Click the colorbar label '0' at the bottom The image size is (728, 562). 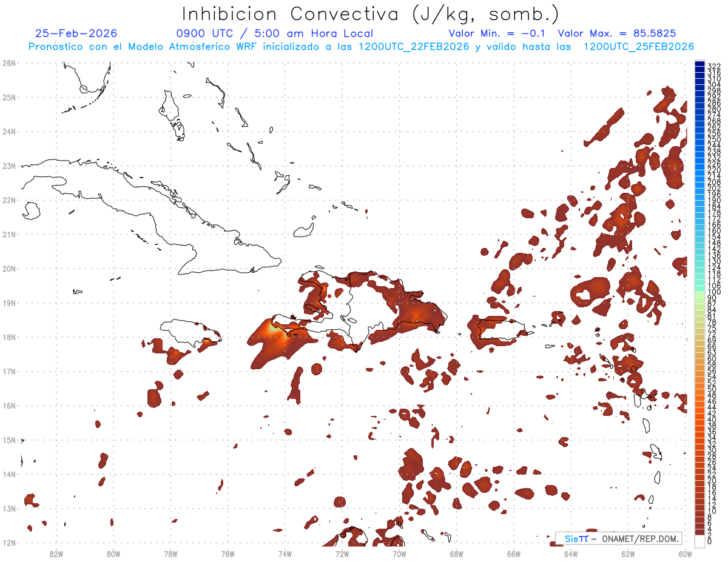click(x=710, y=541)
